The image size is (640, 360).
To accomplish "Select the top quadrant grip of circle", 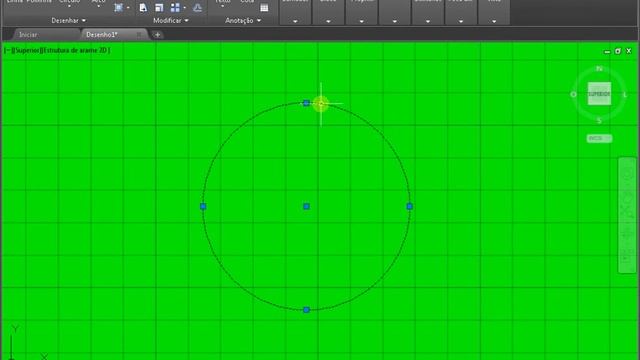I will 306,103.
